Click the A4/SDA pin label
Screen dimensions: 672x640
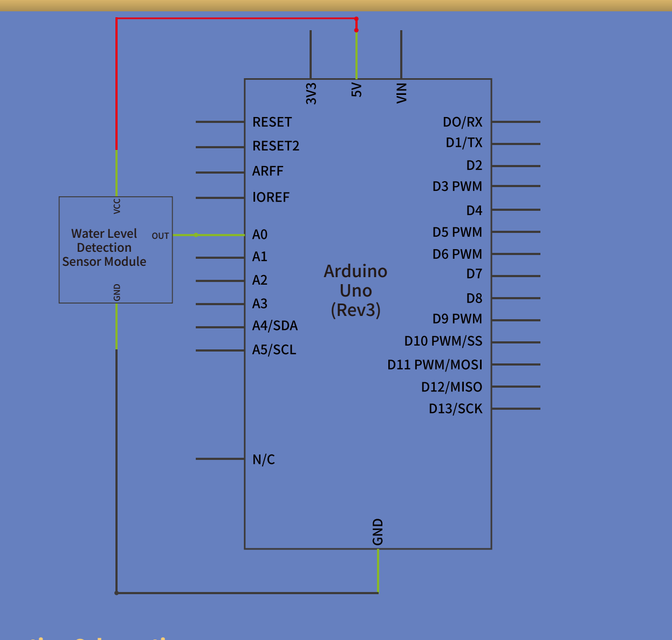(275, 326)
